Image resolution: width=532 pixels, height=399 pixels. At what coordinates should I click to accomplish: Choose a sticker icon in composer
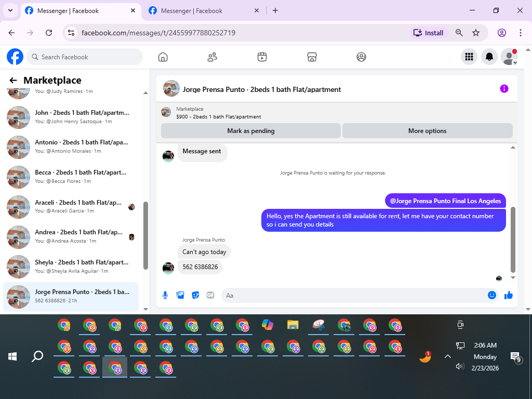[x=195, y=295]
